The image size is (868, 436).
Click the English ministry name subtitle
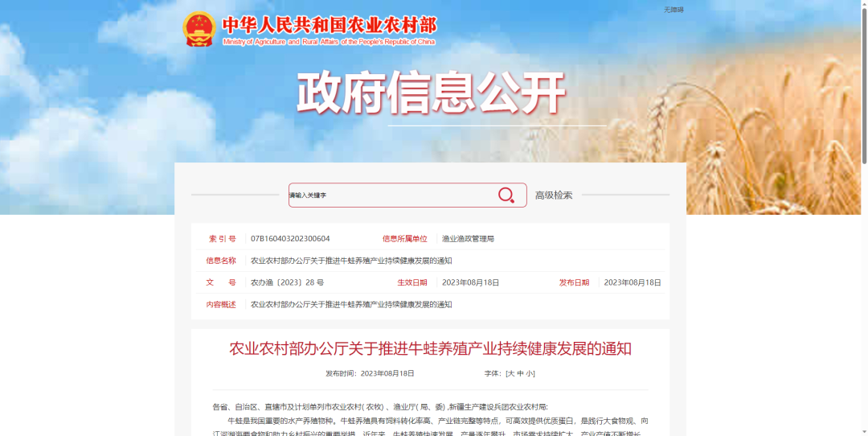point(329,42)
